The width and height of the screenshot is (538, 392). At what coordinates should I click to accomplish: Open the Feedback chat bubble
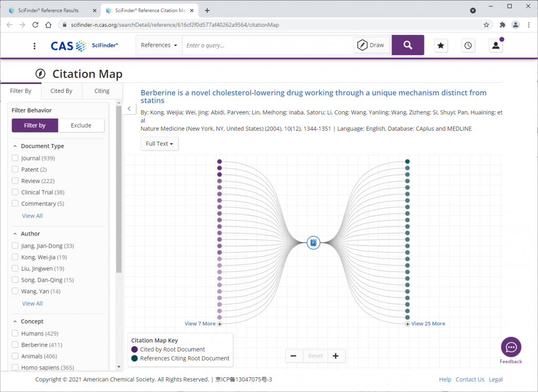(x=510, y=347)
